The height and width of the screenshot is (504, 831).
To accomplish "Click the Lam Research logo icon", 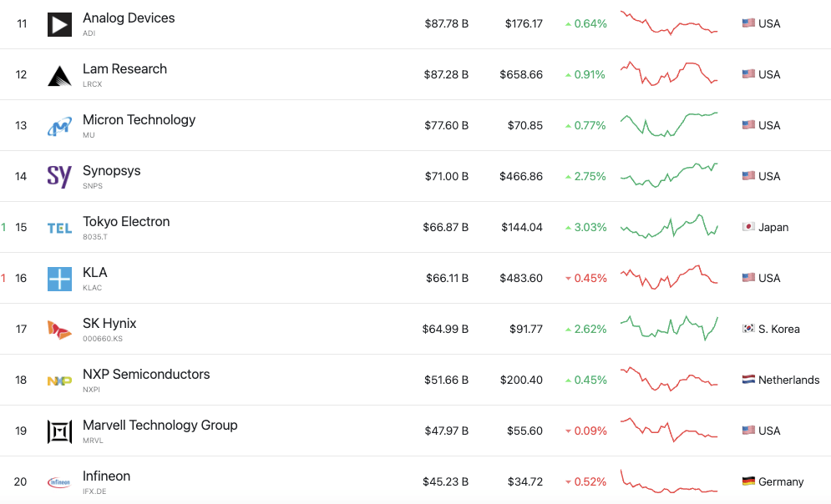I will 59,75.
